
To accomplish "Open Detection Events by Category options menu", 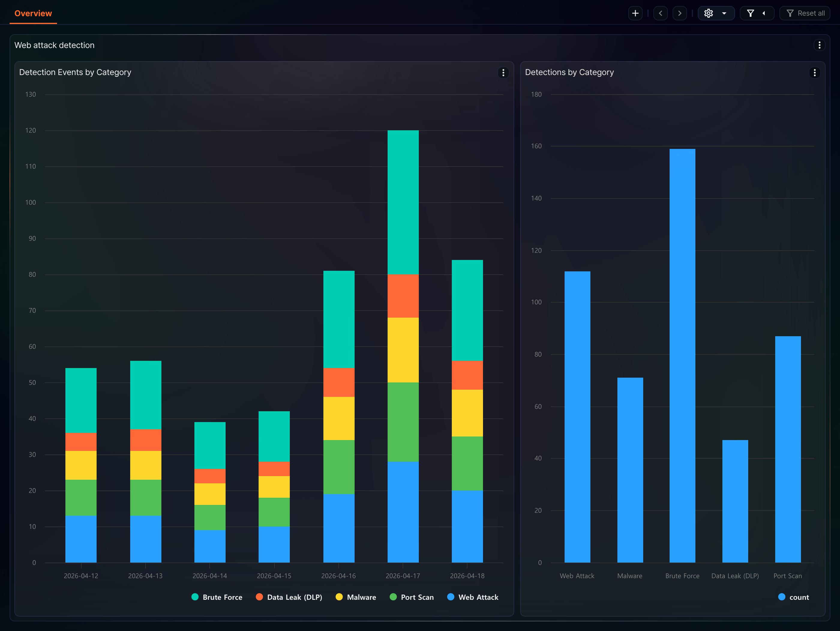I will coord(503,73).
